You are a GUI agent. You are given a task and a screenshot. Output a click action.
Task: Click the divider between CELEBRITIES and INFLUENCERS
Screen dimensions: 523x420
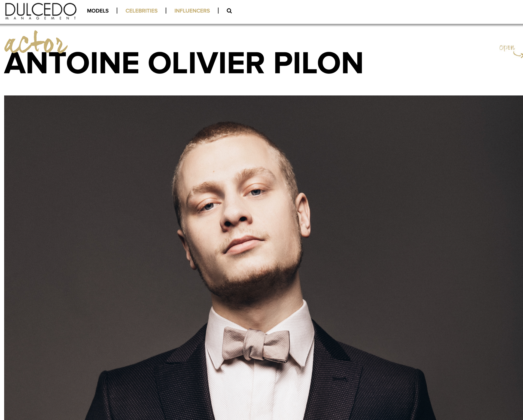tap(166, 11)
